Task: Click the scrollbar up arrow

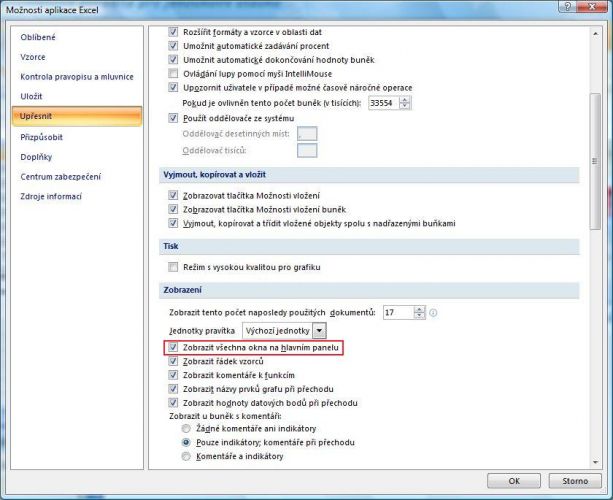Action: click(x=595, y=34)
